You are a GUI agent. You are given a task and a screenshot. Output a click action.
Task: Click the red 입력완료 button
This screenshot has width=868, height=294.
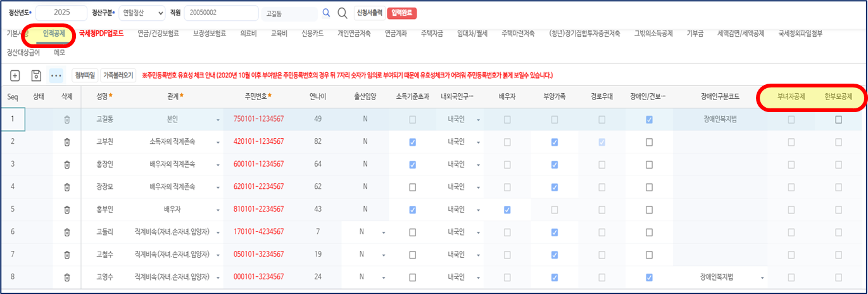tap(403, 13)
